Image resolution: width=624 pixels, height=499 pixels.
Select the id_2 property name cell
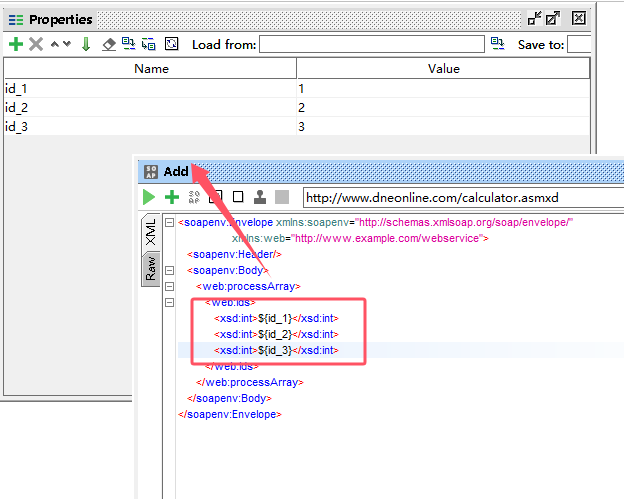[150, 107]
